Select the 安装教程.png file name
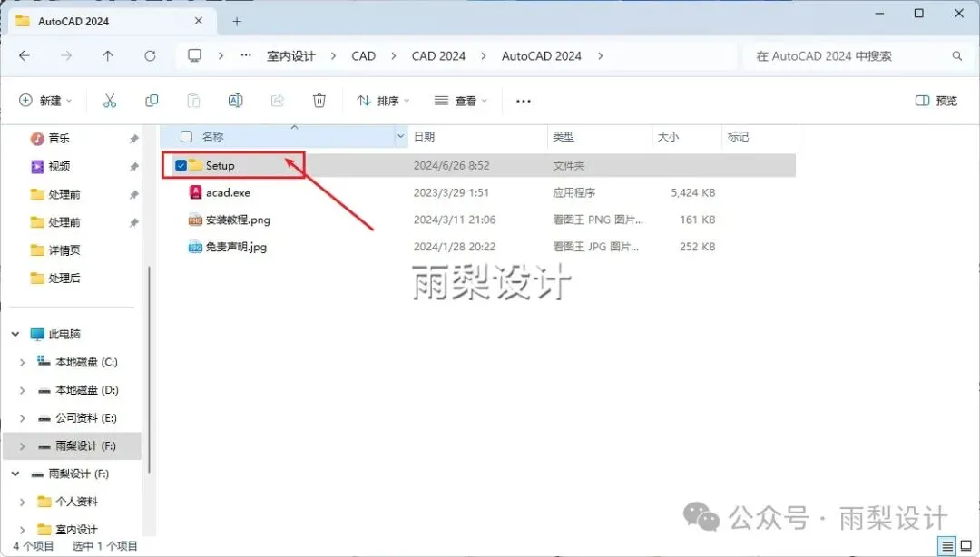The width and height of the screenshot is (980, 557). [238, 220]
